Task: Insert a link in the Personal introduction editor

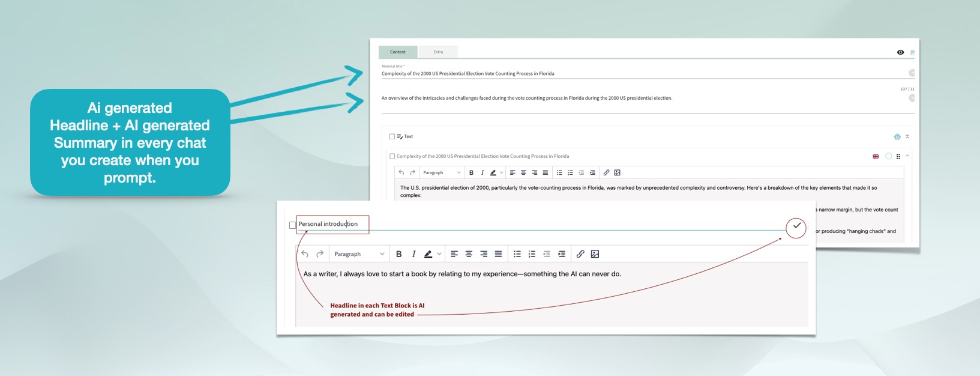Action: click(580, 254)
